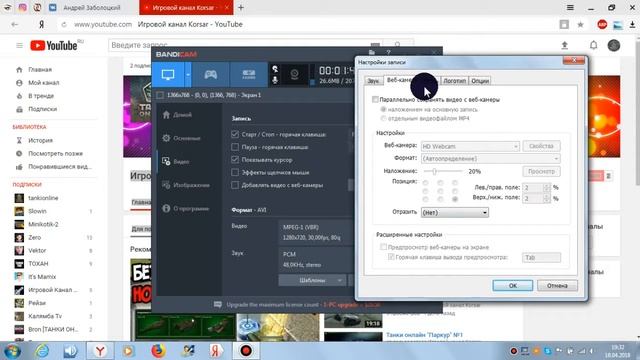Toggle Старт / Стоп горячая клавиша checkbox
This screenshot has height=360, width=640.
(x=235, y=134)
